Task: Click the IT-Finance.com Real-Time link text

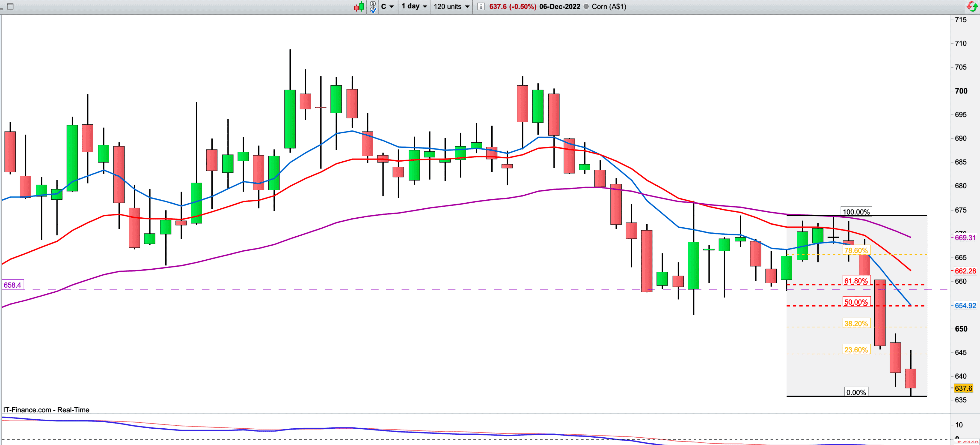Action: [46, 410]
